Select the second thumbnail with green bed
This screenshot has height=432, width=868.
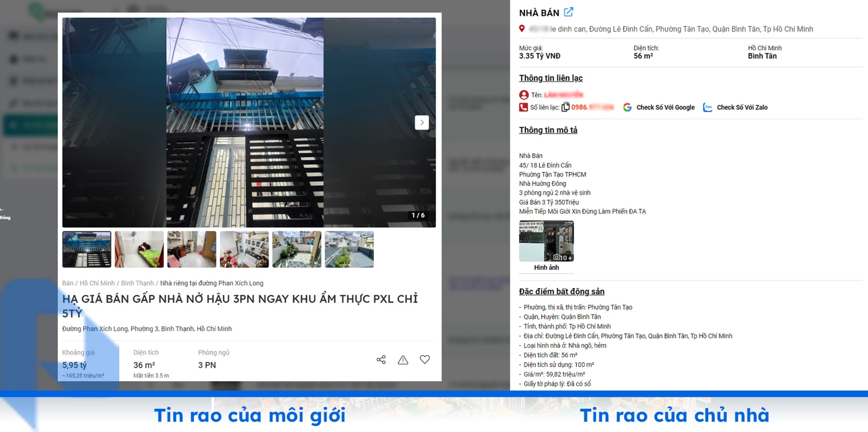139,249
